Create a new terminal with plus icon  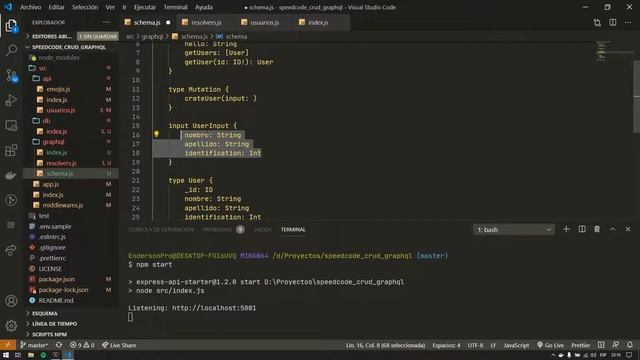[566, 229]
